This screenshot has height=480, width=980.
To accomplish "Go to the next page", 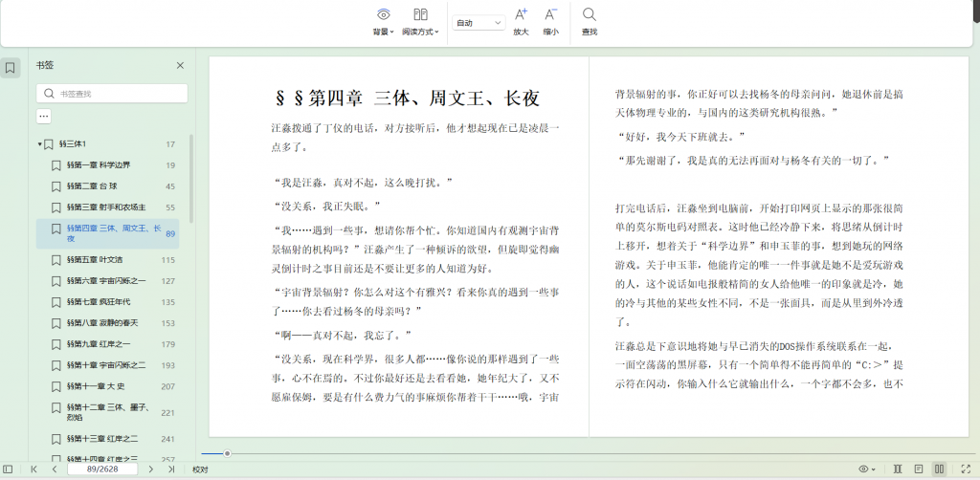I will pyautogui.click(x=150, y=469).
